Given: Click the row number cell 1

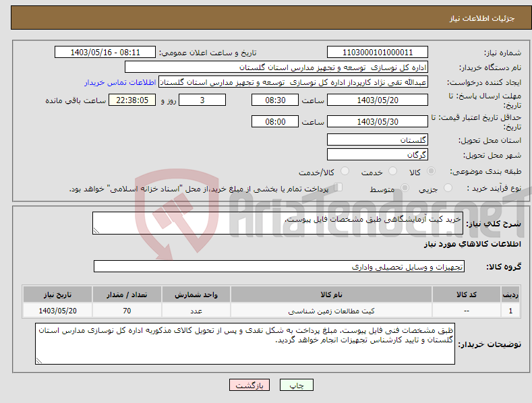Looking at the screenshot, I should 510,311.
